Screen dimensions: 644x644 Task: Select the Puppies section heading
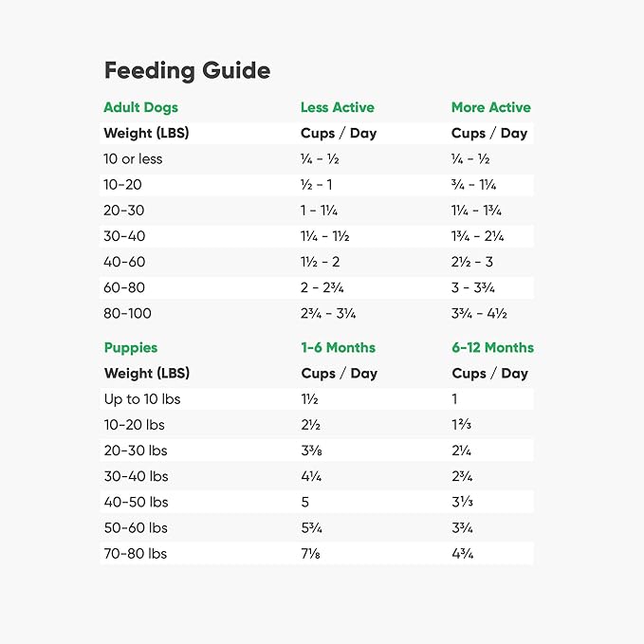click(131, 347)
